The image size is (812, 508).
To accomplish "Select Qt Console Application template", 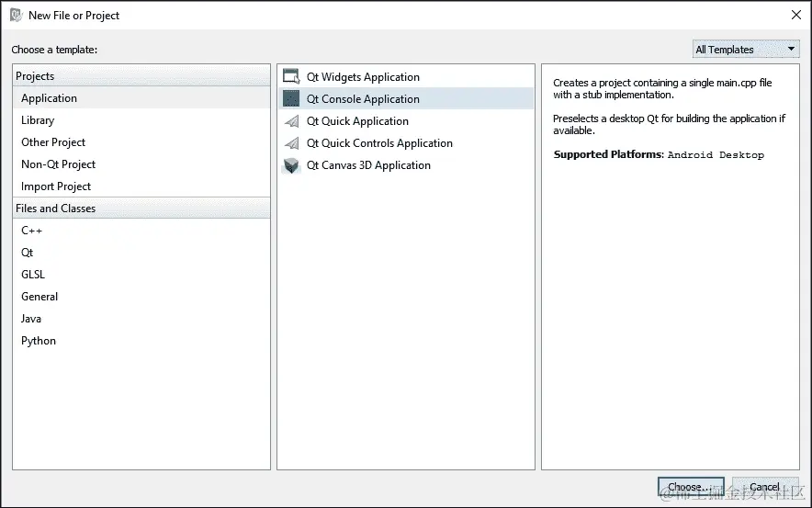I will click(x=406, y=98).
